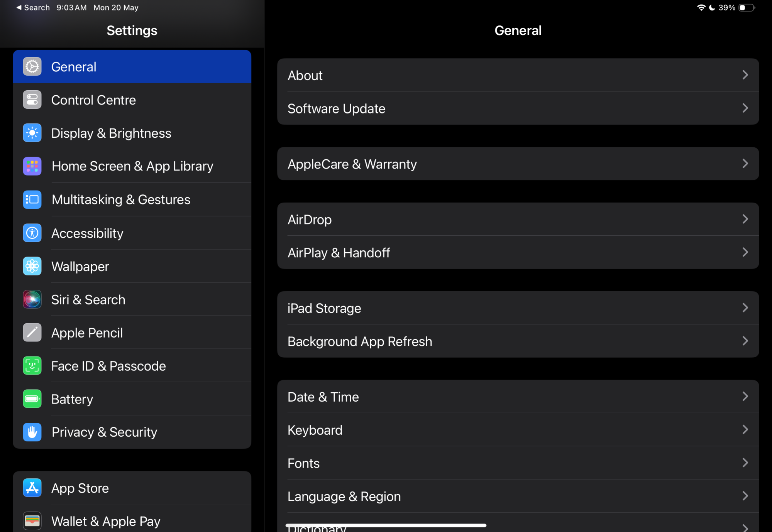Tap the Control Centre toggles icon
Viewport: 772px width, 532px height.
click(x=32, y=100)
